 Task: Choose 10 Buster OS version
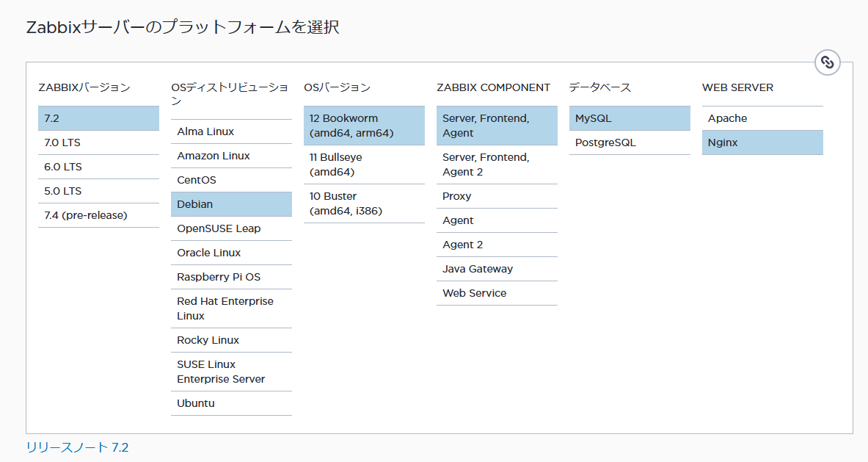click(x=364, y=203)
